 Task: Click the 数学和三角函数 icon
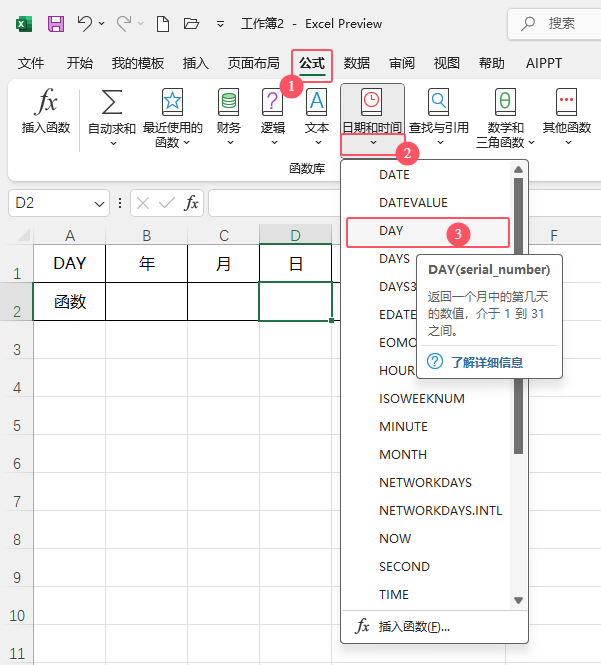click(505, 102)
